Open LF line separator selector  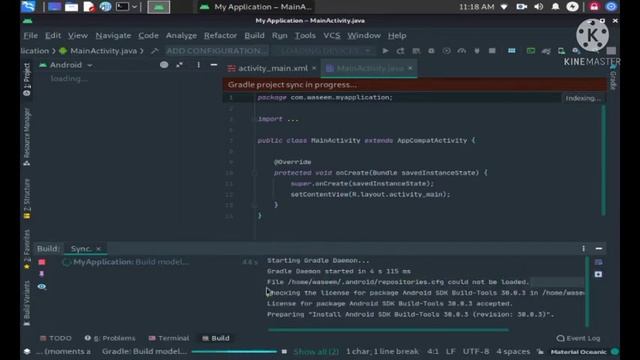[x=451, y=351]
